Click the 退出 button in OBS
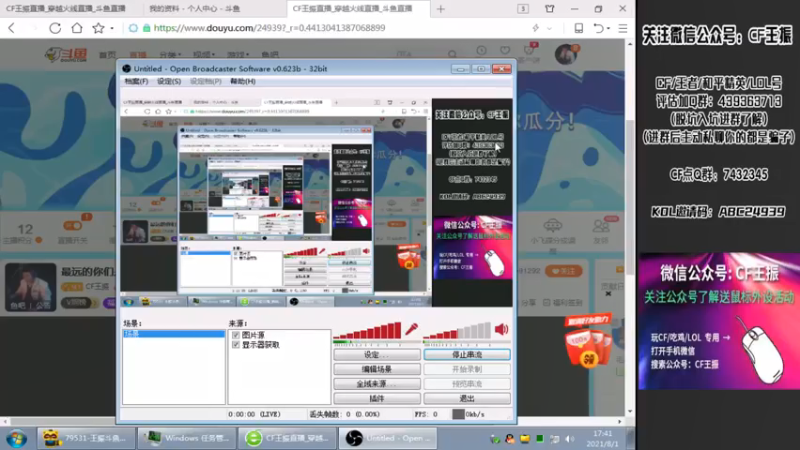The image size is (800, 450). pos(467,398)
